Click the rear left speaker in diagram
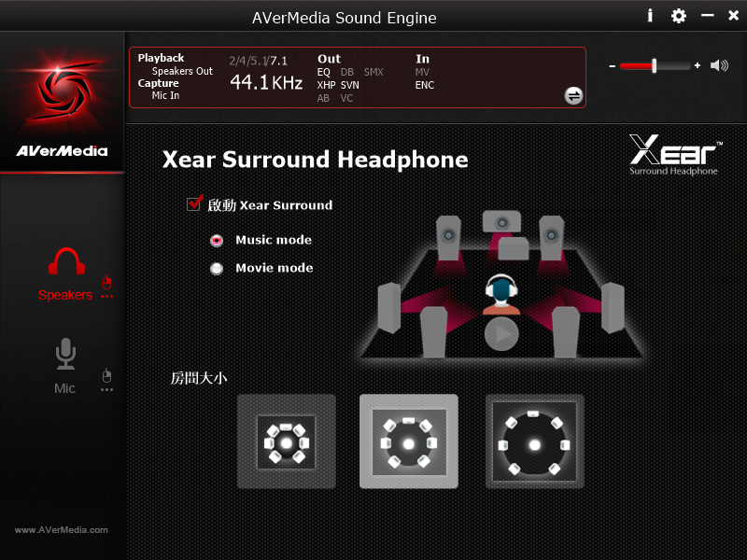 pyautogui.click(x=433, y=332)
